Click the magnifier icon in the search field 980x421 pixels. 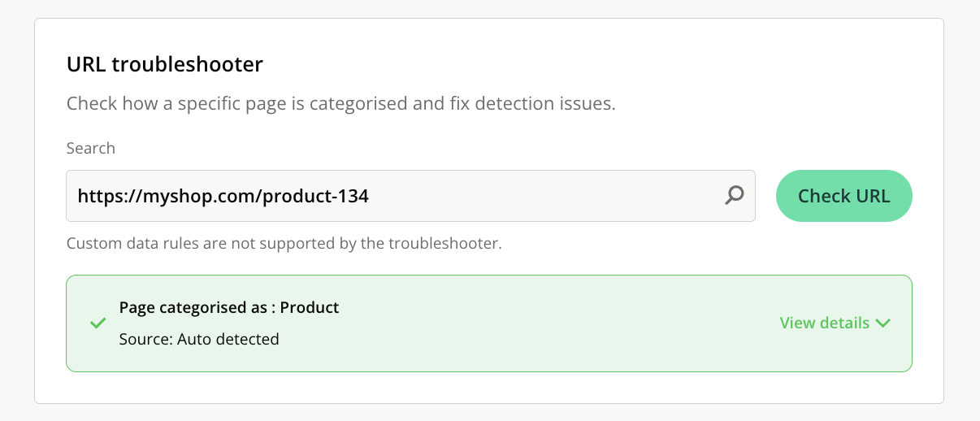point(735,195)
